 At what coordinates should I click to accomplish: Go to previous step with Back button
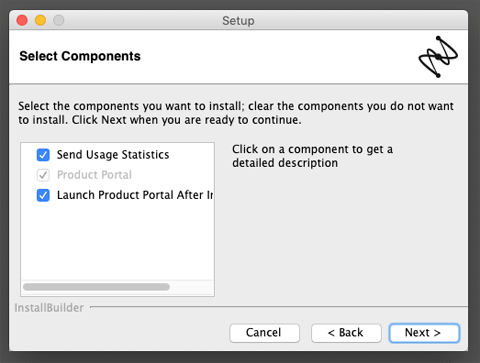click(x=346, y=333)
